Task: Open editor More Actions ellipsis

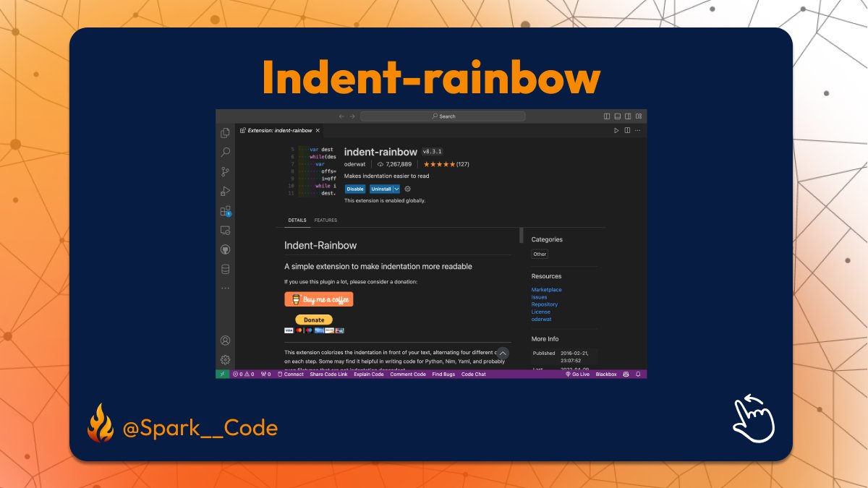Action: (638, 130)
